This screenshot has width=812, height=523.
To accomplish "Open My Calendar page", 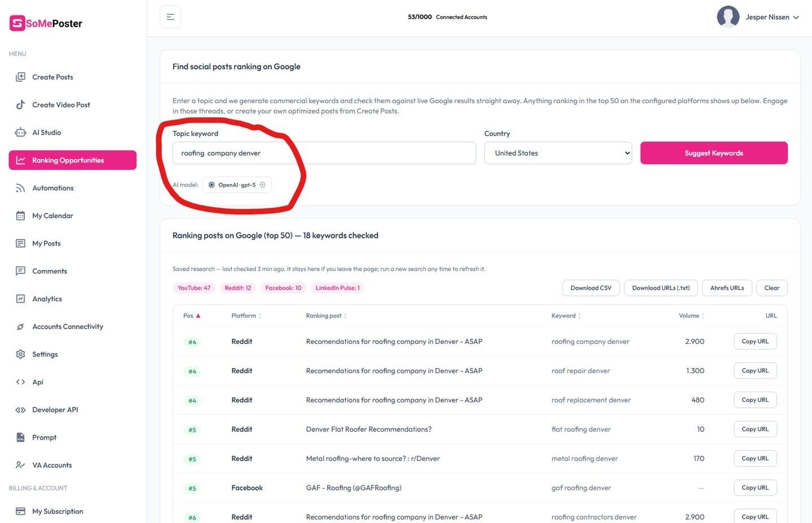I will coord(73,216).
